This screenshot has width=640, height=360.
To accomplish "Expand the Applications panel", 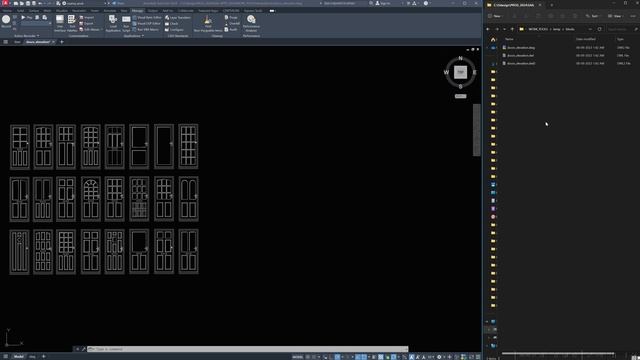I will (x=134, y=36).
